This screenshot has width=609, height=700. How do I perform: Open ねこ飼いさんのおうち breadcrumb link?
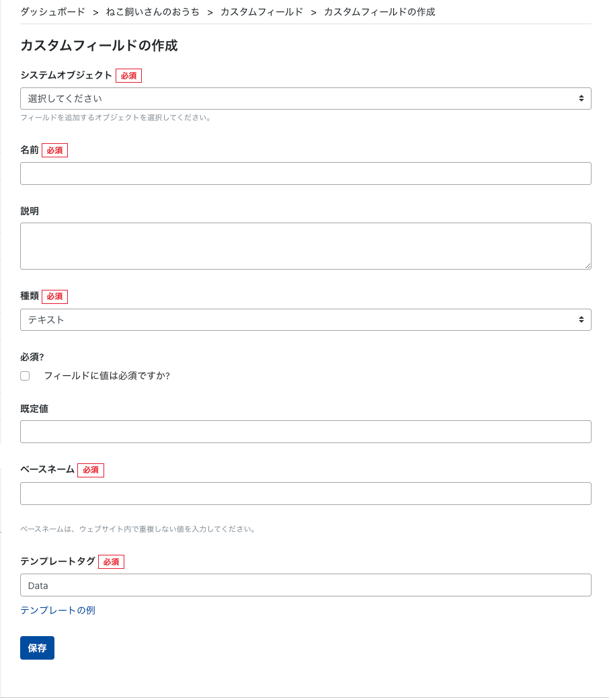point(153,12)
